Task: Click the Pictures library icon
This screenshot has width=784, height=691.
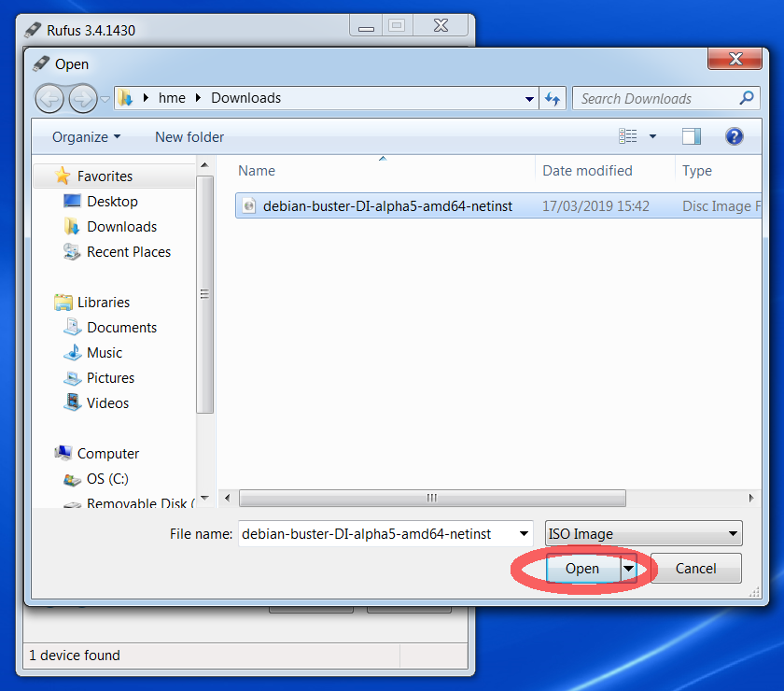Action: tap(73, 378)
